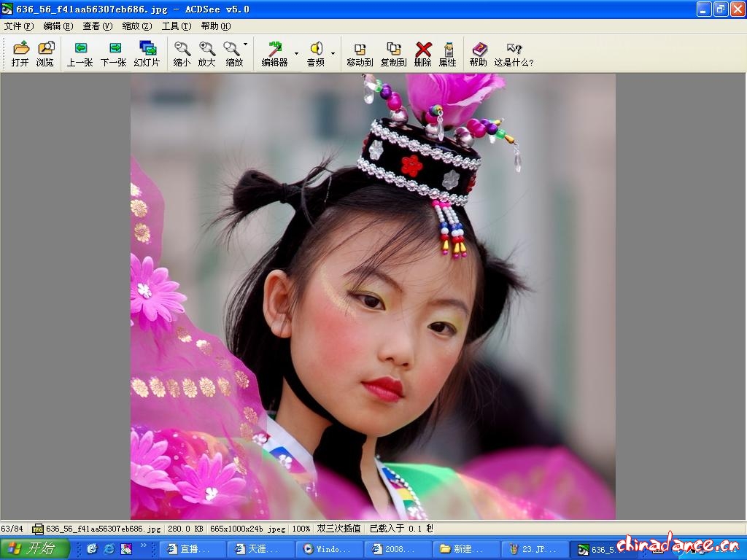Zoom out with the 缩小 magnifier
Screen dimensions: 747x560
(x=182, y=54)
